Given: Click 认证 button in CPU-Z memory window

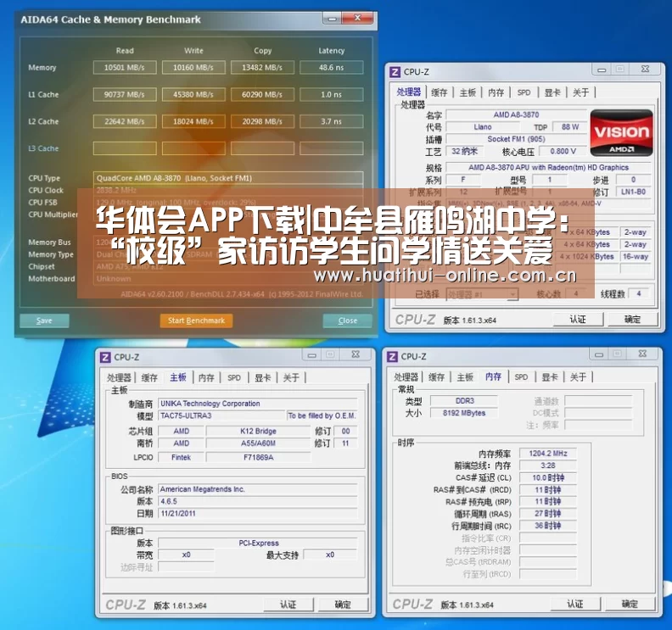Looking at the screenshot, I should point(575,604).
